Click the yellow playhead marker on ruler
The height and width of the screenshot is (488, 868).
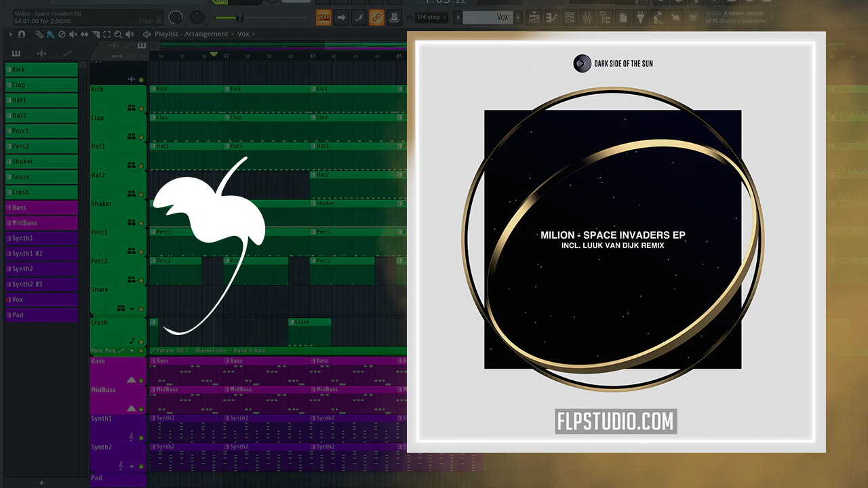214,54
